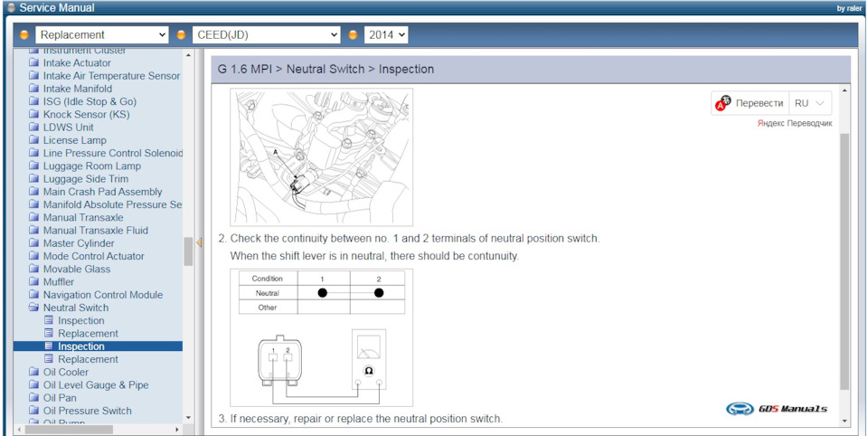Click breadcrumb G 1.6 MPI > Neutral Switch > Inspection
Screen dimensions: 868x436
coord(325,70)
